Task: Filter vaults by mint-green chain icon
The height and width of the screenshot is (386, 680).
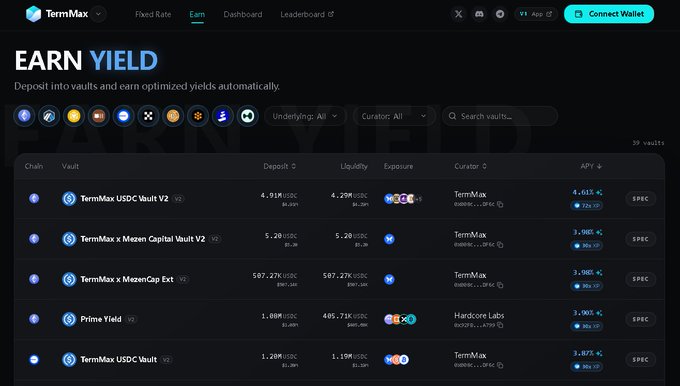Action: [x=248, y=116]
